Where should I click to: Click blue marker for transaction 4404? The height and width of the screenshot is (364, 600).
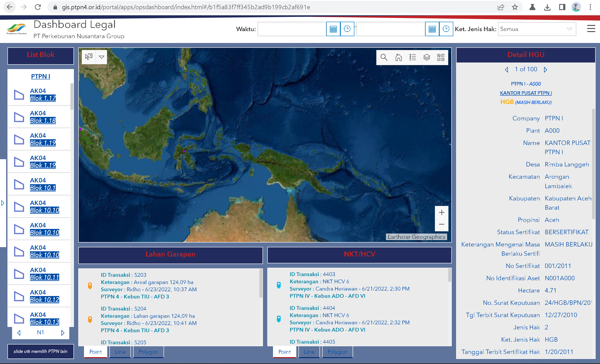pyautogui.click(x=279, y=319)
